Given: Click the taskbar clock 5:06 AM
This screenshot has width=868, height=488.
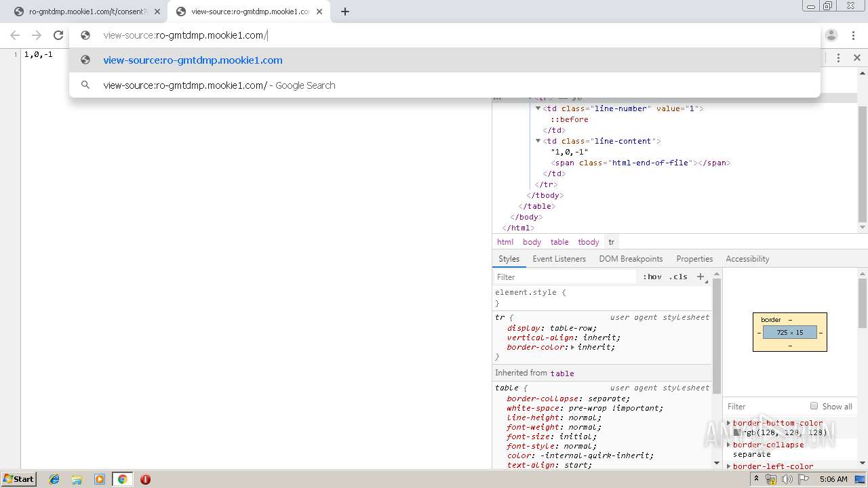Looking at the screenshot, I should [833, 479].
